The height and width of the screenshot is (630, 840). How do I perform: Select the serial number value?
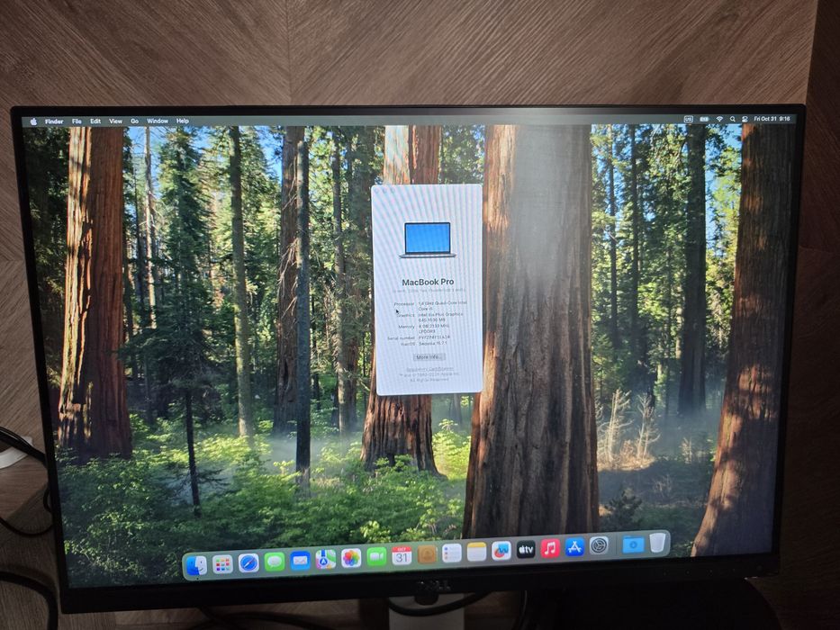click(x=434, y=337)
